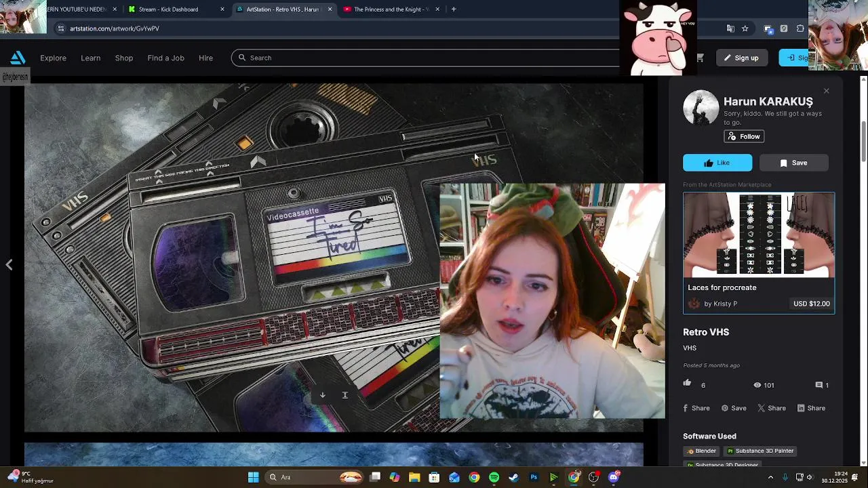Click Substance 3D Painter software tag

click(x=760, y=451)
